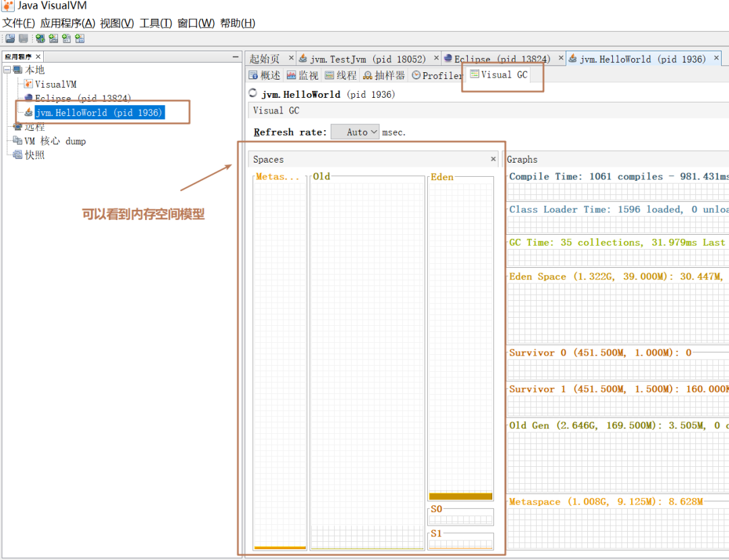729x560 pixels.
Task: Select VisualVM in the applications tree
Action: click(56, 84)
